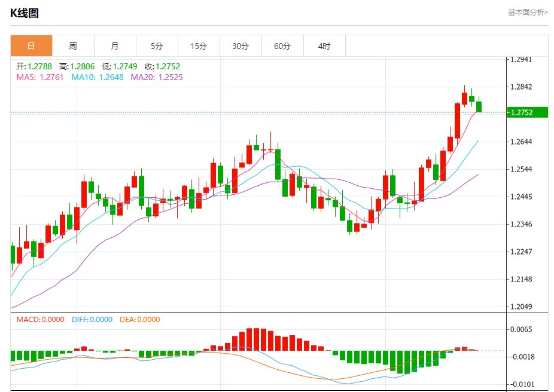Switch to the 周 weekly tab
Screen dimensions: 554x392
[x=73, y=46]
